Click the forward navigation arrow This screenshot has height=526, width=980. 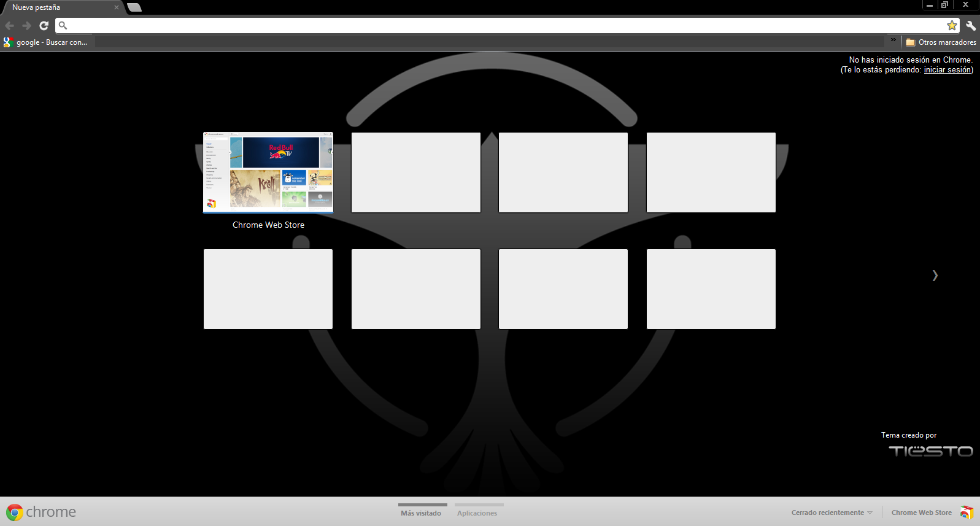coord(26,26)
